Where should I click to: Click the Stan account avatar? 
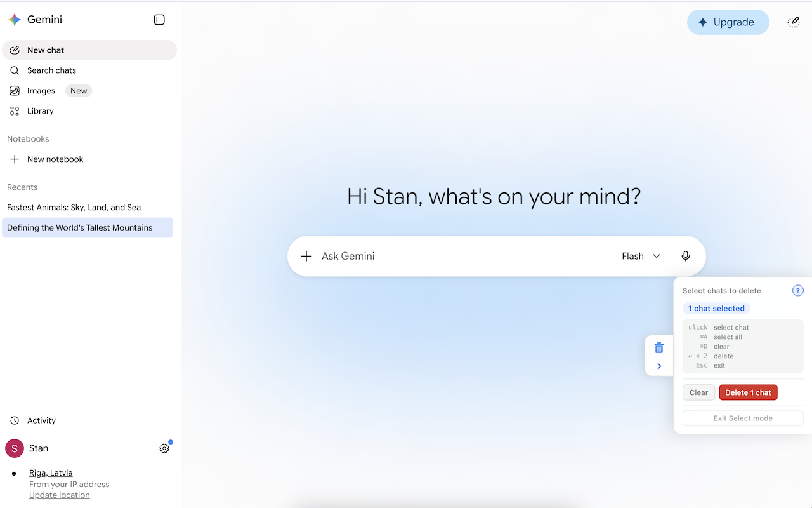tap(15, 448)
